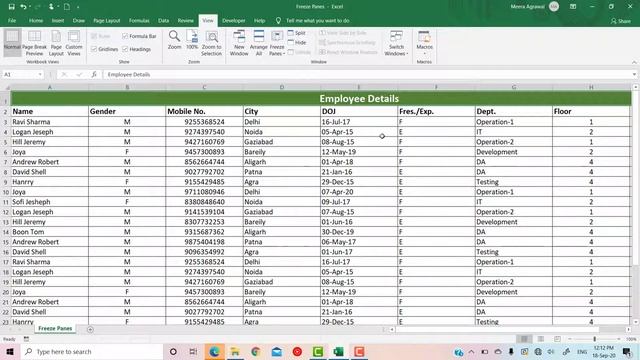The image size is (640, 360).
Task: Open the Zoom dialog from the ribbon
Action: pyautogui.click(x=174, y=40)
